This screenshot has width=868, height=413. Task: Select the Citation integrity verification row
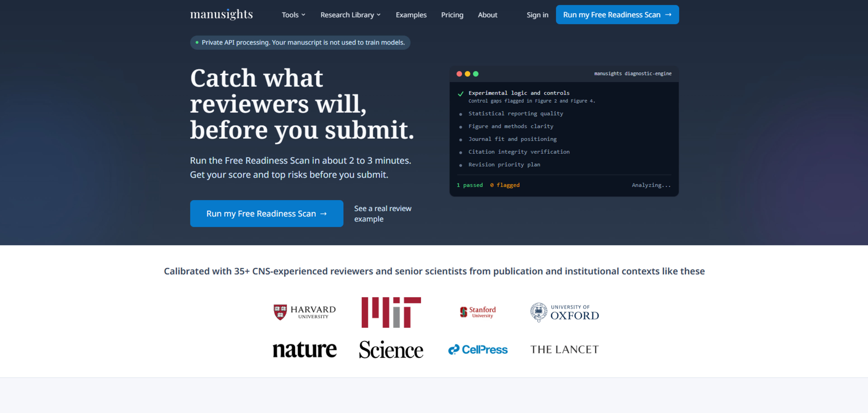[x=564, y=152]
